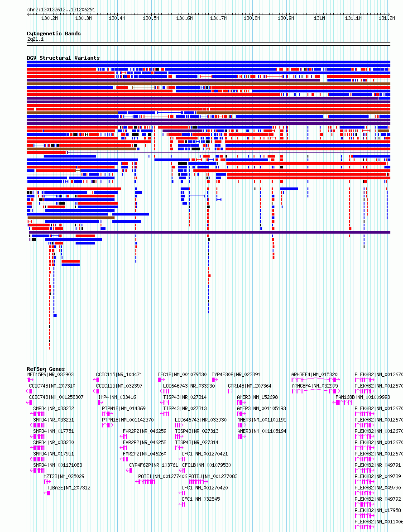Open gene label POTEI|NM_001277406
The width and height of the screenshot is (403, 532).
coord(163,476)
